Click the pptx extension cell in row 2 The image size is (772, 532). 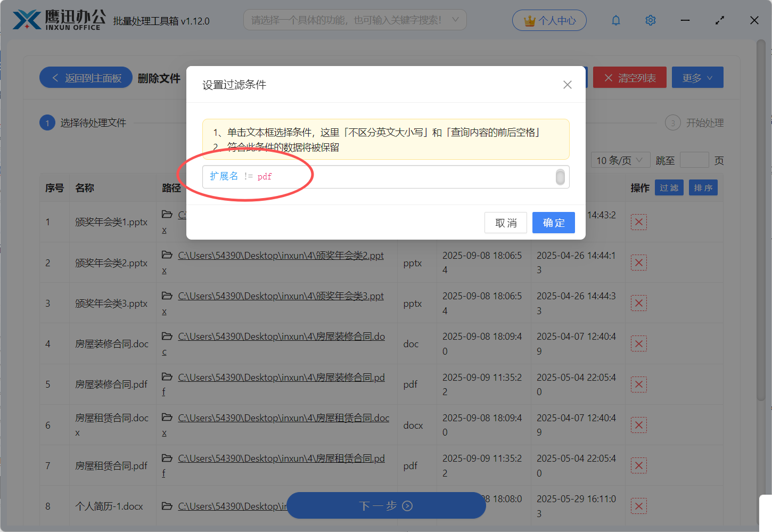pos(413,263)
